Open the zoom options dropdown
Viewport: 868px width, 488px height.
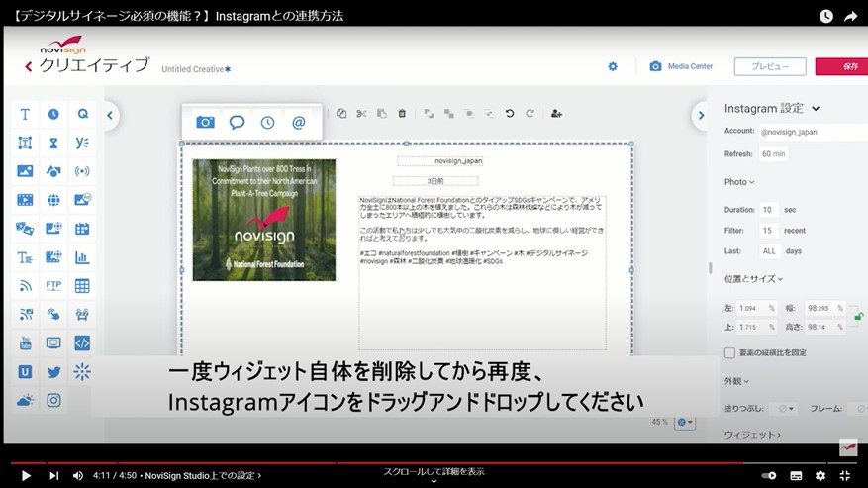684,422
